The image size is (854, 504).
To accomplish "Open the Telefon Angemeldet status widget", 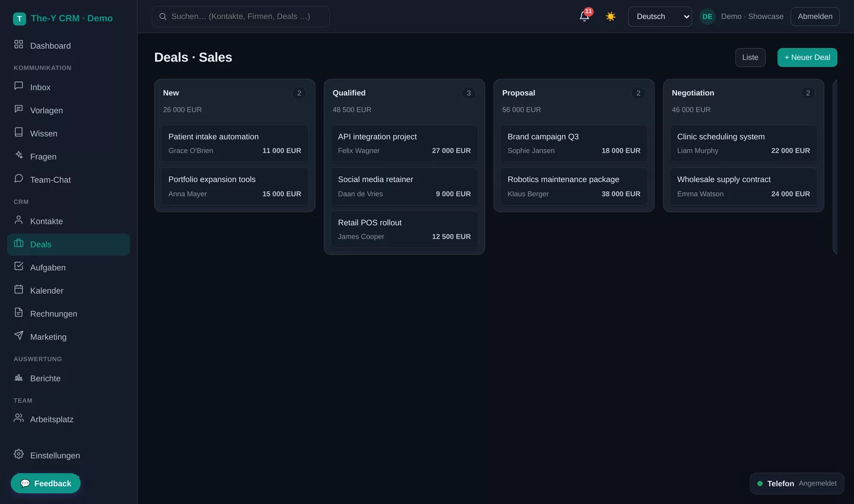I will [797, 483].
